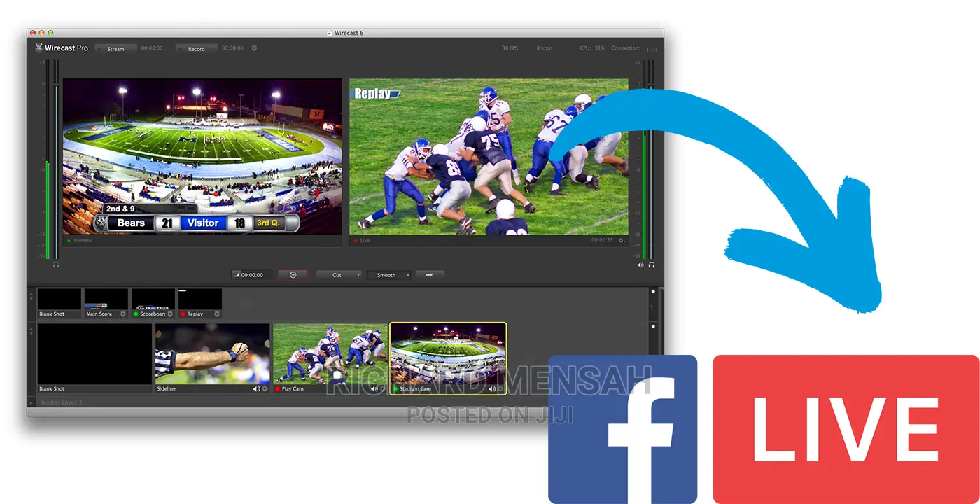This screenshot has width=980, height=504.
Task: Mute the Play Cam audio
Action: [x=374, y=389]
